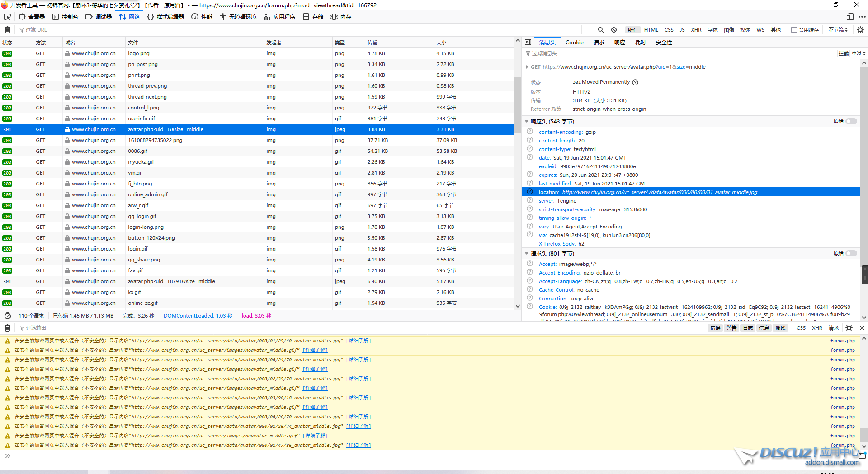Filter requests by WS type
The height and width of the screenshot is (474, 868).
pos(760,30)
